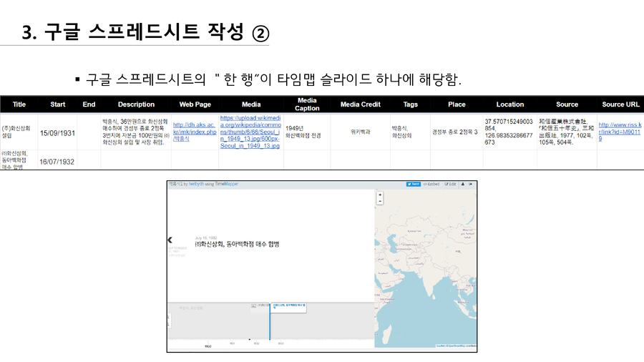Select the title cell (주)화신상회 설립

[x=19, y=132]
